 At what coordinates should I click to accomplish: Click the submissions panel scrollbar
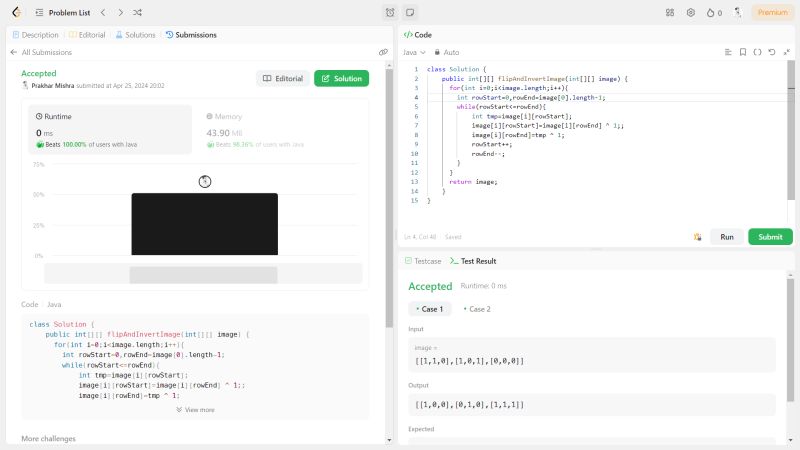click(x=389, y=199)
